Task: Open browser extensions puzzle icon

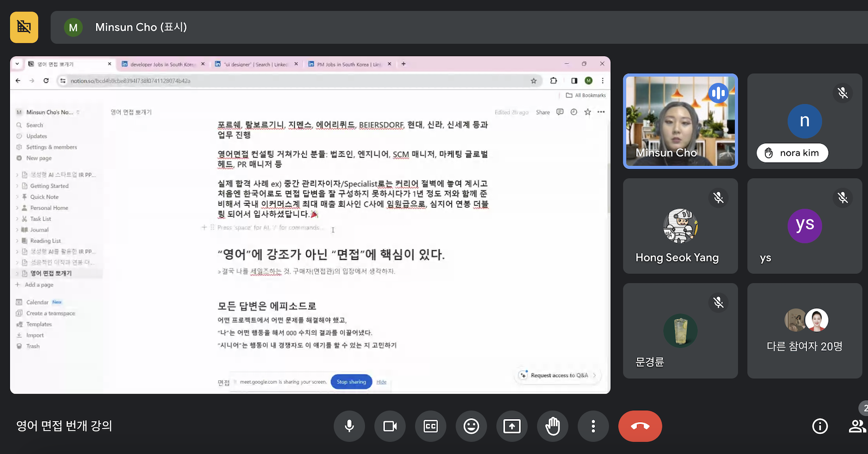Action: coord(553,80)
